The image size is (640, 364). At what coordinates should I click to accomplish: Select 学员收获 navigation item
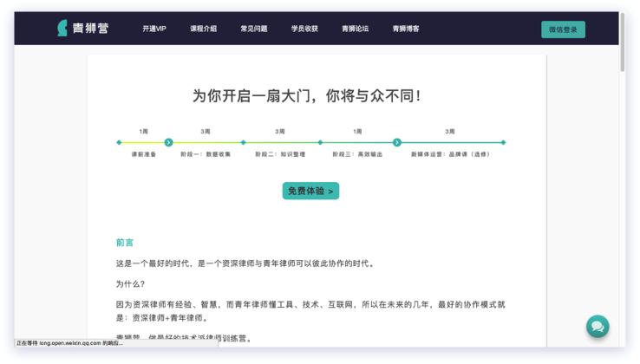(304, 29)
